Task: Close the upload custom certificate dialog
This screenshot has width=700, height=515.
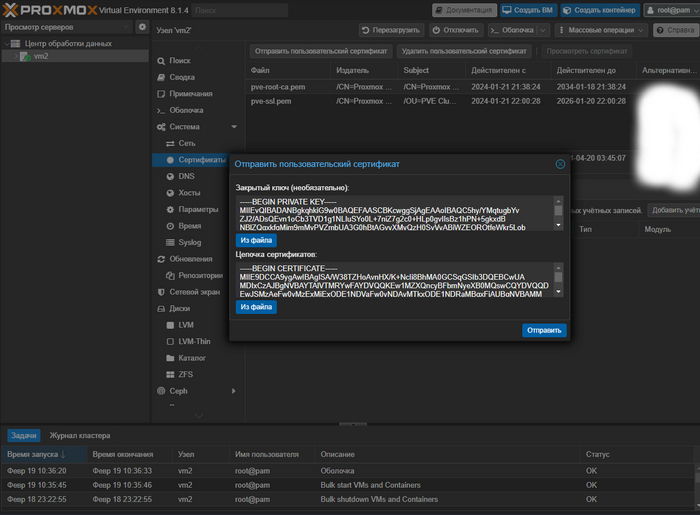Action: tap(560, 163)
